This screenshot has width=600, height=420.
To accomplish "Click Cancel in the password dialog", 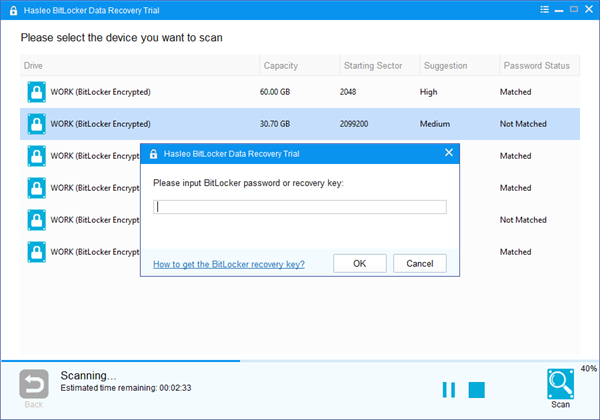I will [419, 264].
